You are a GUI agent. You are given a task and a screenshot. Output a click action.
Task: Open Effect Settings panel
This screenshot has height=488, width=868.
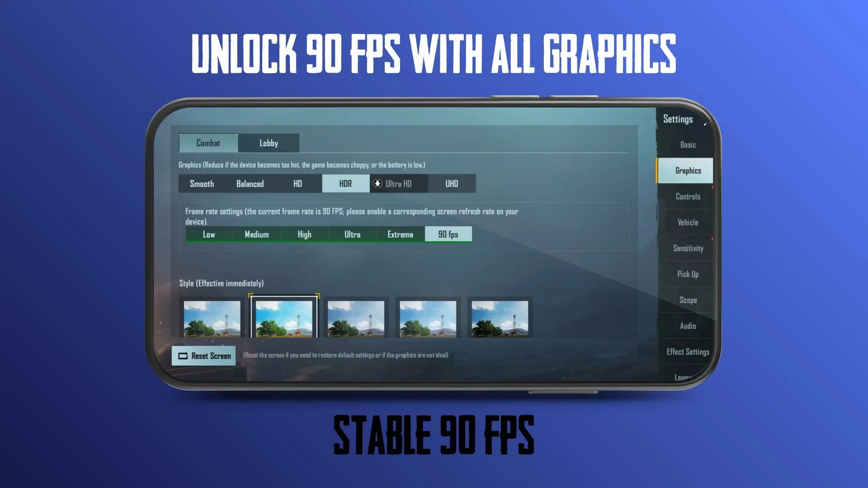point(687,351)
